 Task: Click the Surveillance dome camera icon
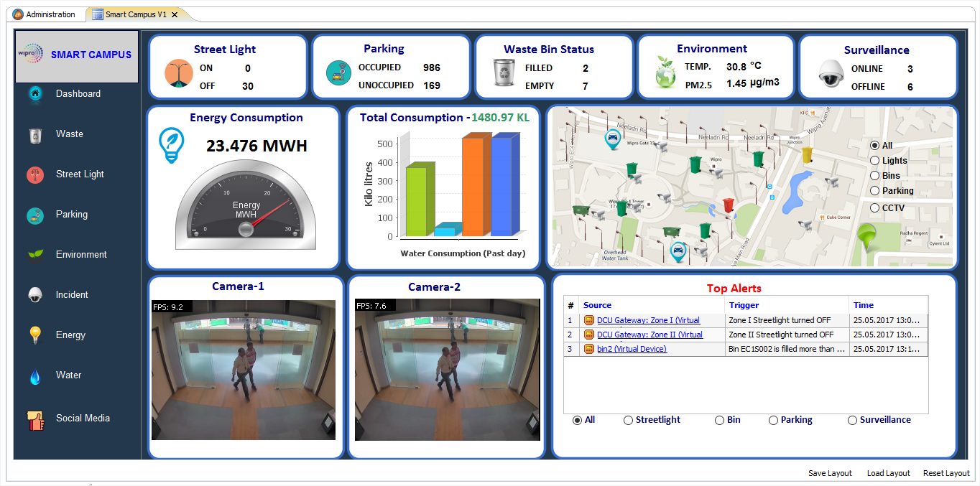tap(831, 73)
